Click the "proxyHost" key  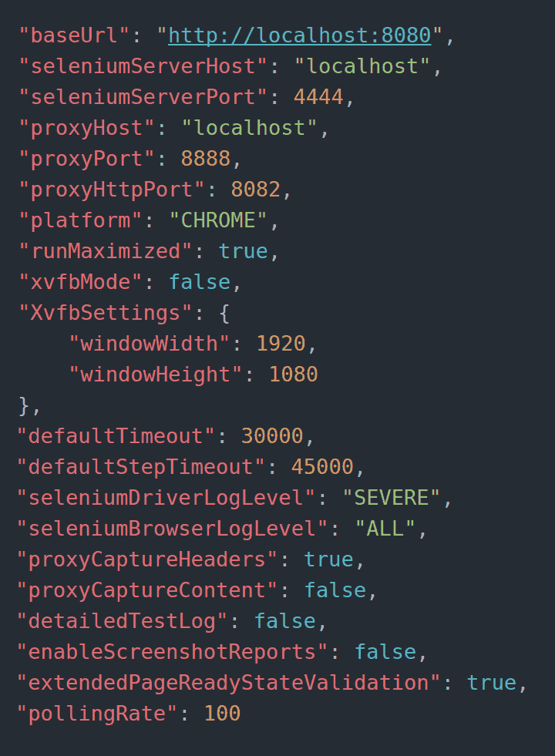tap(87, 128)
